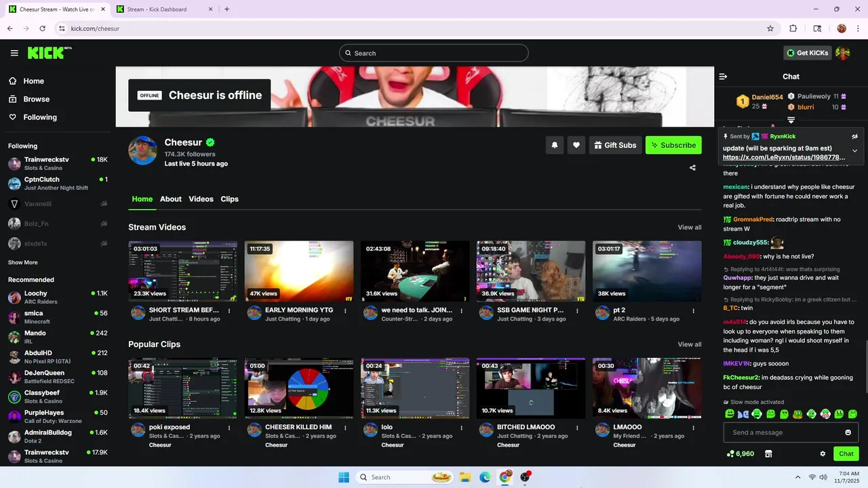Switch to the About tab
The image size is (868, 488).
coord(171,199)
